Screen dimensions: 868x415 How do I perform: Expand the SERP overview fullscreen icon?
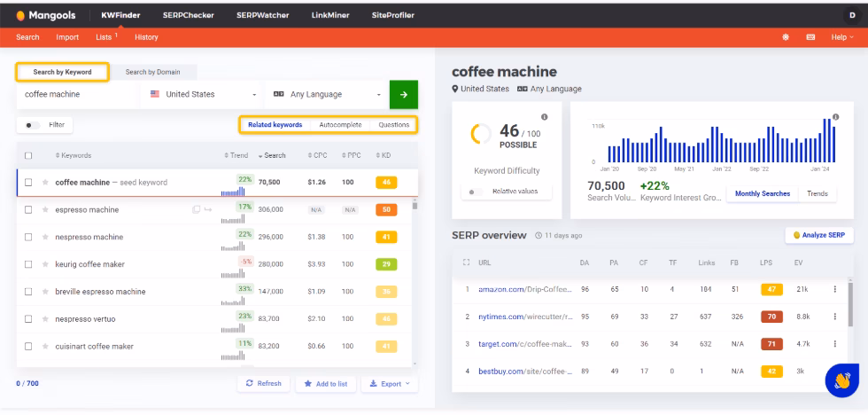tap(466, 262)
